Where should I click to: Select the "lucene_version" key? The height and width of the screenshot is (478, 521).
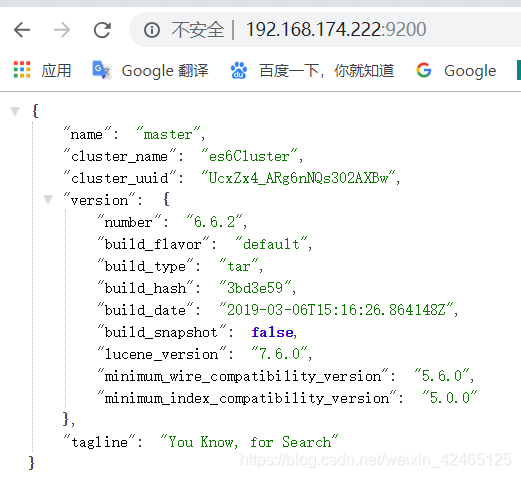[162, 354]
